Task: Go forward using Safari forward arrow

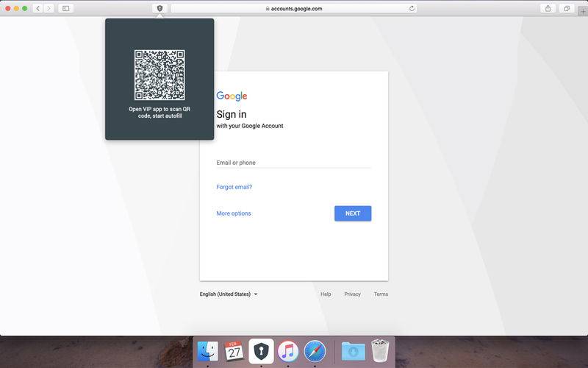Action: point(49,8)
